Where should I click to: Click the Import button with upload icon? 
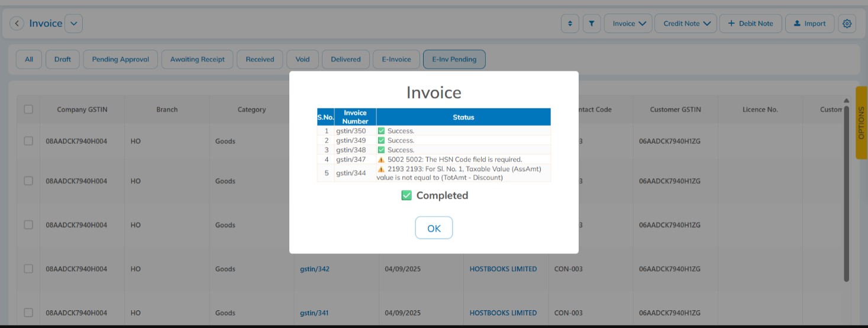click(x=809, y=24)
